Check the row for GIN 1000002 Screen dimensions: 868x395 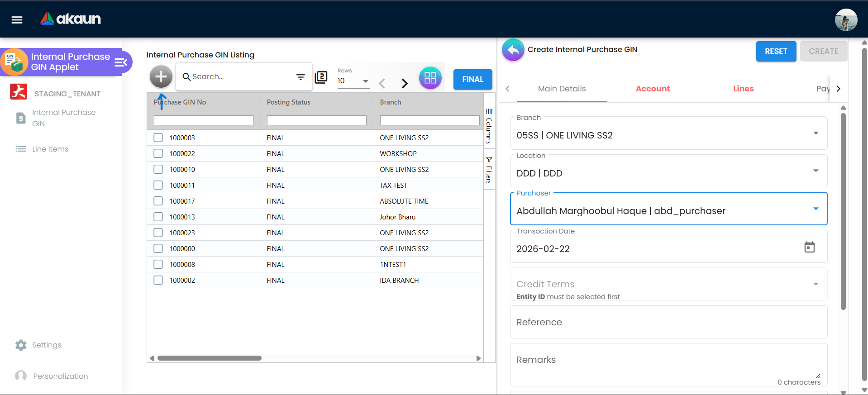158,280
